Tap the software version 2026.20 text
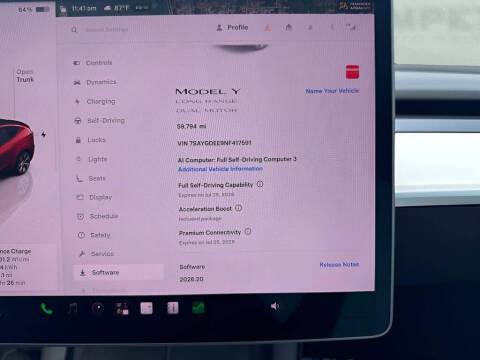This screenshot has width=480, height=360. tap(191, 279)
